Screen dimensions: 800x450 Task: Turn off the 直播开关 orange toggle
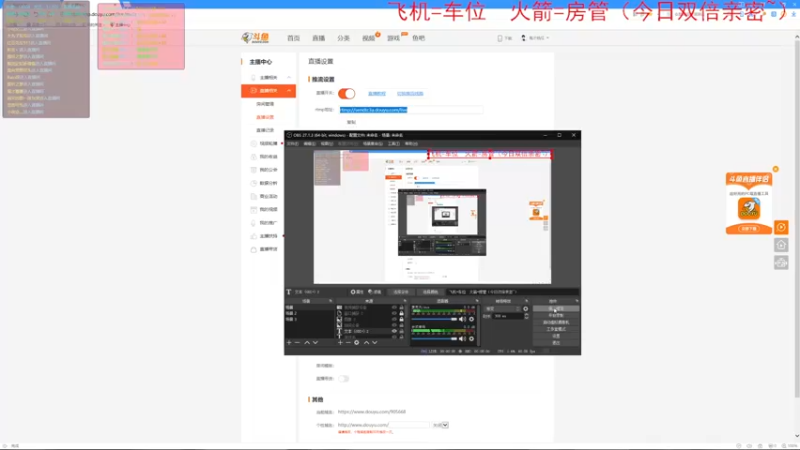coord(346,93)
